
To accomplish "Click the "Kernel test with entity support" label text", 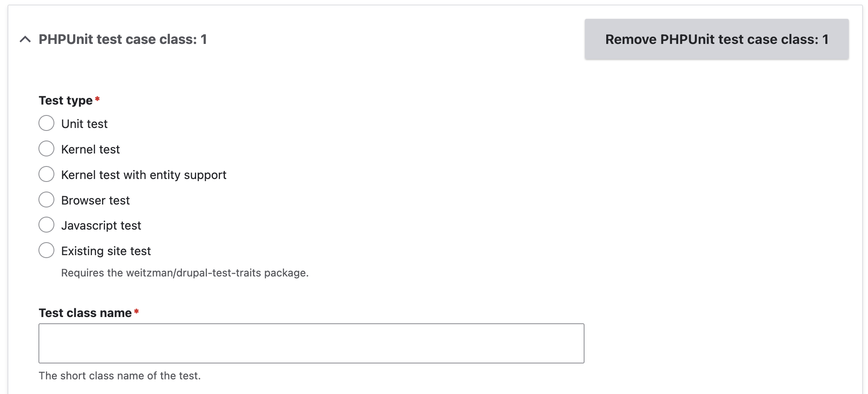I will (x=143, y=175).
